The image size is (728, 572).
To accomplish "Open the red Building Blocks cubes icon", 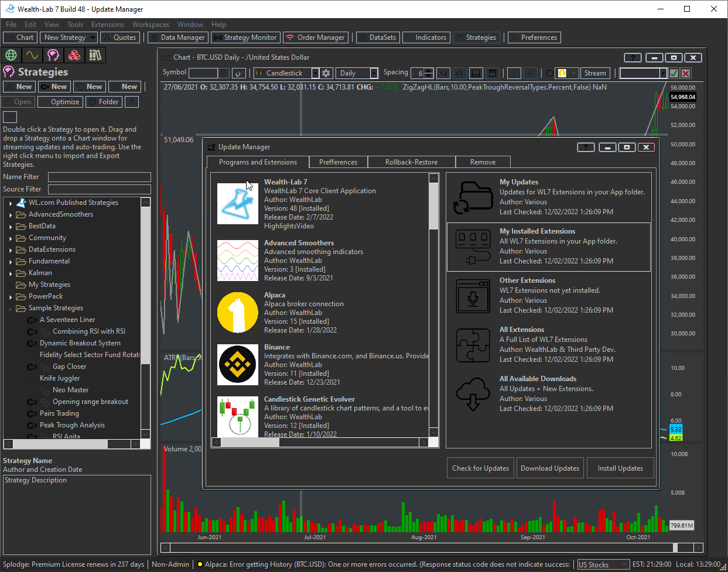I will tap(74, 55).
